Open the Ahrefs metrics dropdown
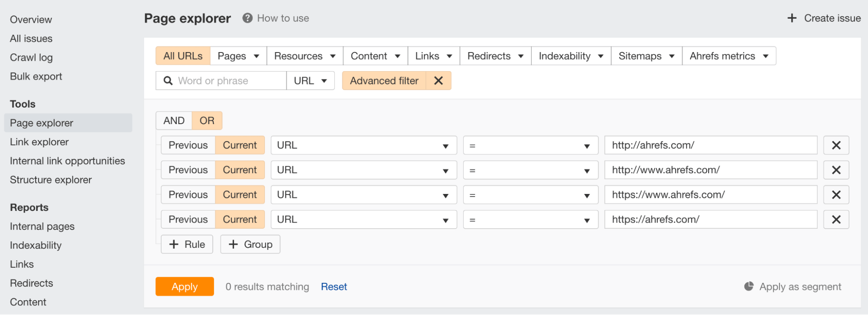The image size is (868, 315). tap(729, 56)
